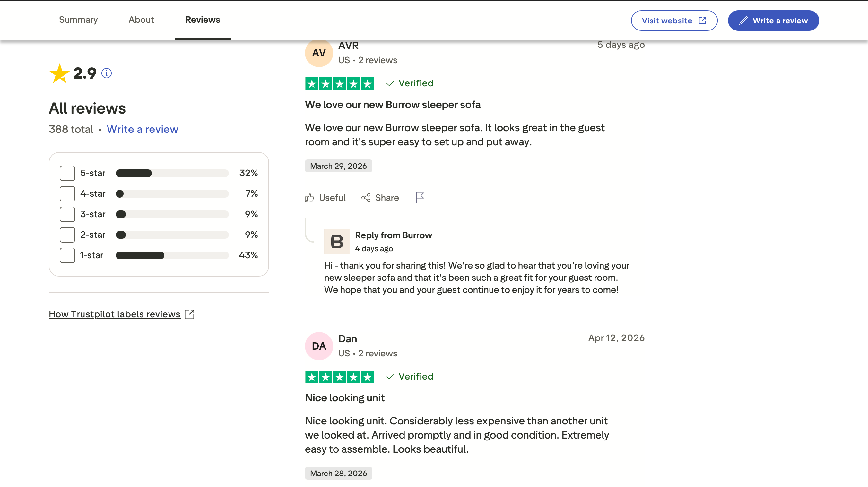
Task: Flag AVR's review using the flag icon
Action: (420, 197)
